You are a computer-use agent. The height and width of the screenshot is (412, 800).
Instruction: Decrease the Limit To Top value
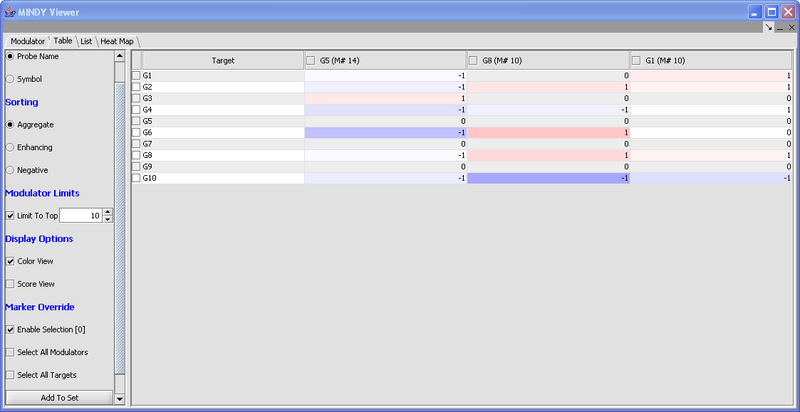click(108, 219)
